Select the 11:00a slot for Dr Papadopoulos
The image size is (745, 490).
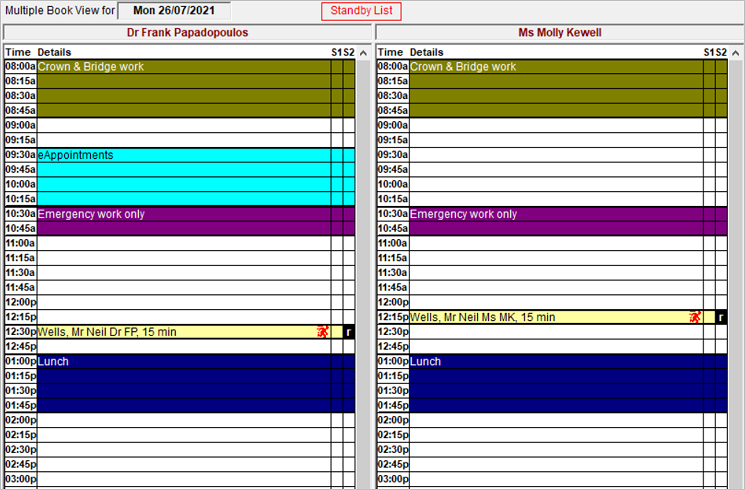pyautogui.click(x=184, y=243)
